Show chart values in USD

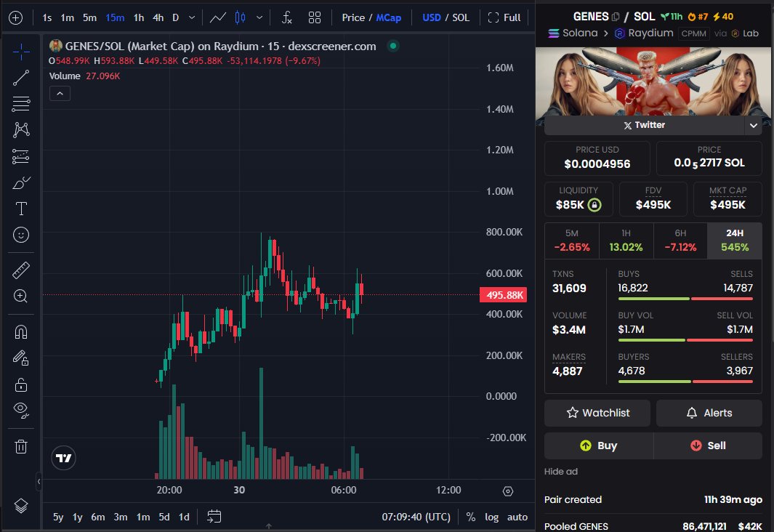pyautogui.click(x=432, y=17)
